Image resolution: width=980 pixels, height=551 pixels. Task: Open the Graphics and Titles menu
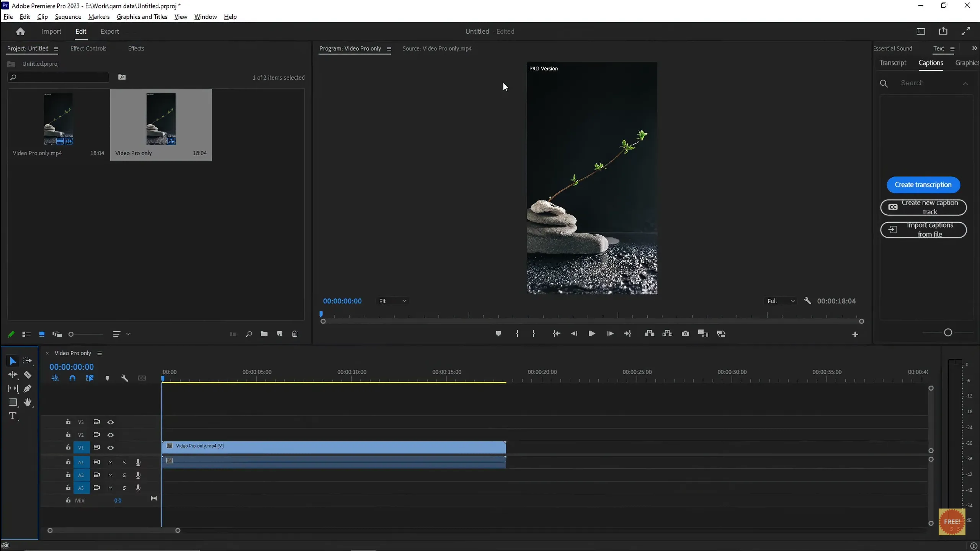click(x=142, y=17)
